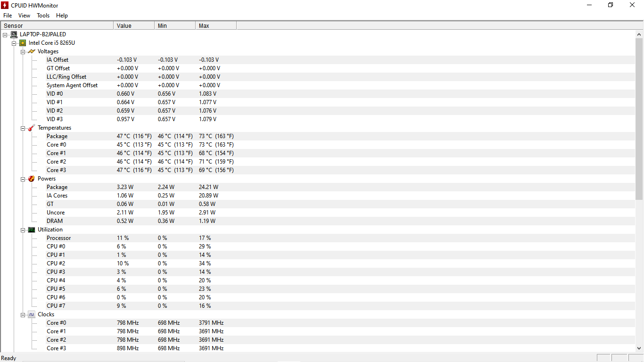
Task: Click the scrollbar down arrow
Action: click(x=639, y=348)
